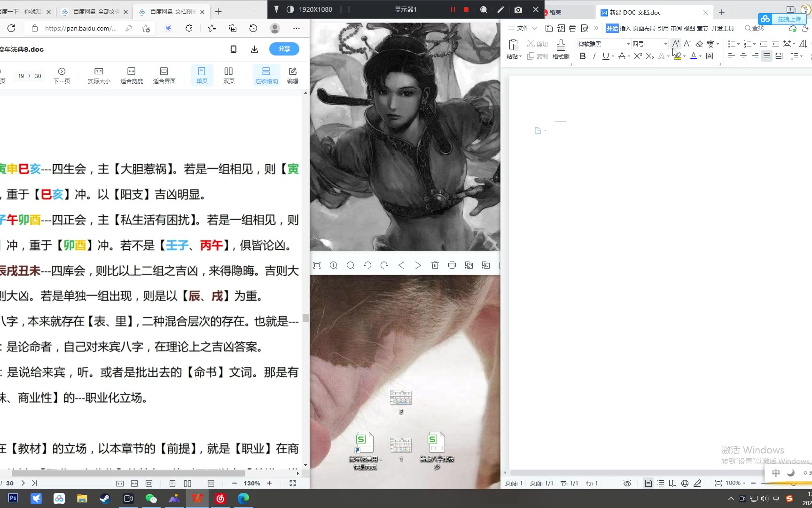Click the clear formatting eraser icon
This screenshot has width=812, height=508.
tap(699, 44)
